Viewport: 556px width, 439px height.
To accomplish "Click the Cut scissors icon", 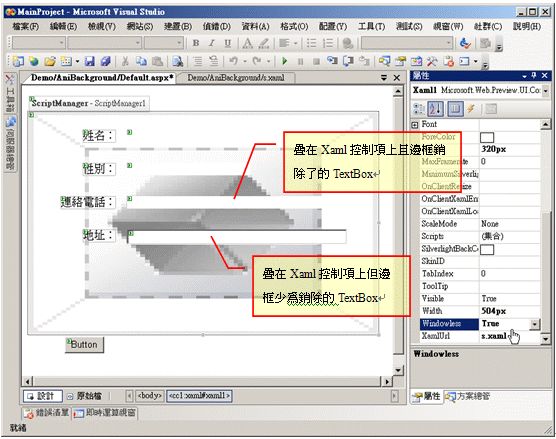I will point(125,61).
